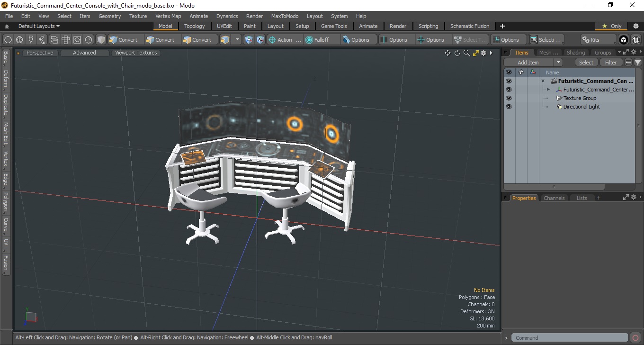The image size is (644, 345).
Task: Open the Default Layouts dropdown
Action: pos(39,26)
